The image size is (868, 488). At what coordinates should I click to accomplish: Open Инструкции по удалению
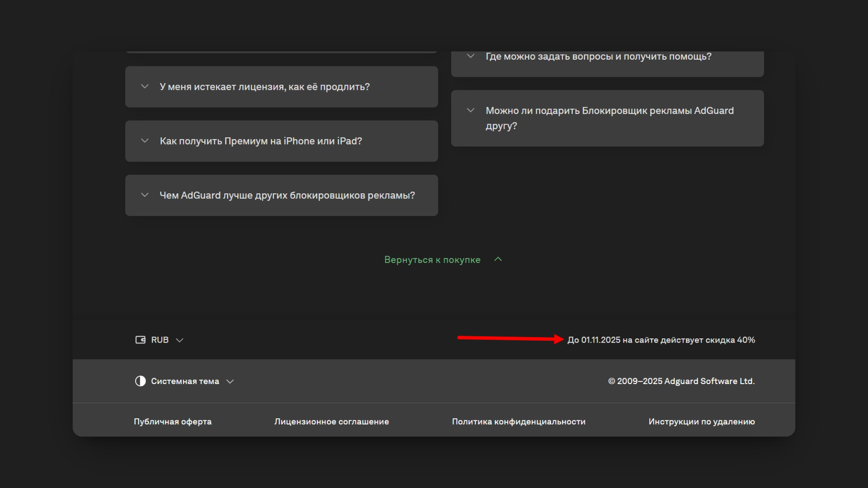click(x=701, y=421)
